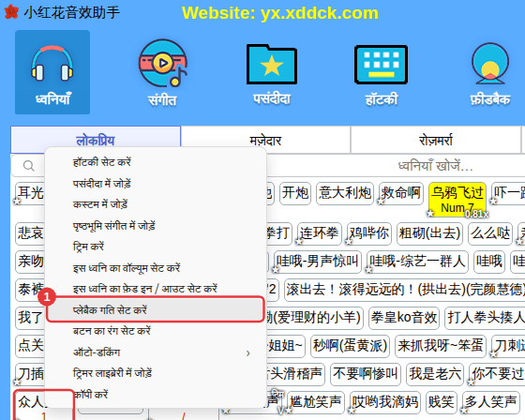Open the ध्वनियाँ headphones section
This screenshot has height=420, width=525.
52,72
